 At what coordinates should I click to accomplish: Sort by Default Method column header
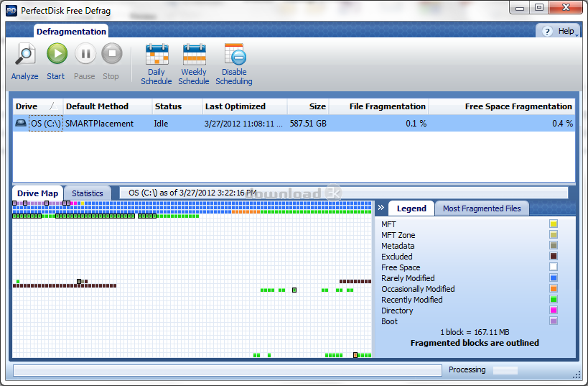click(107, 106)
